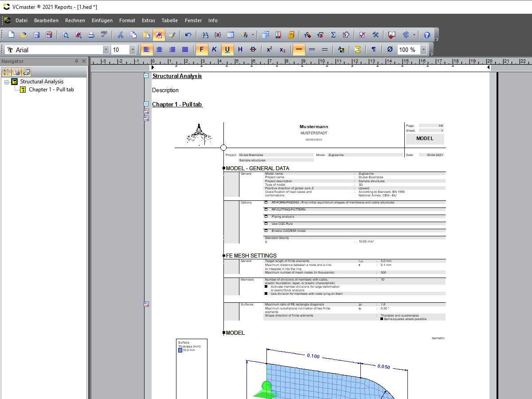Toggle underline formatting with the U button

click(x=227, y=49)
